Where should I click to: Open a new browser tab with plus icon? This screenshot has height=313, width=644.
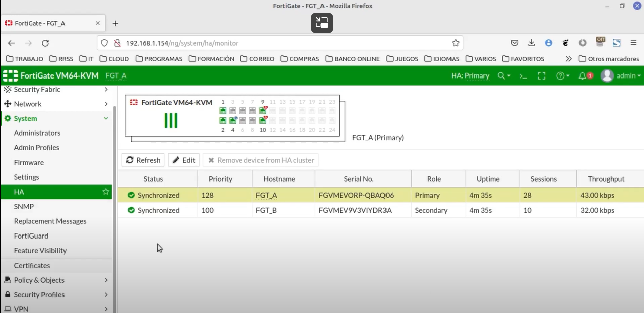pos(115,23)
